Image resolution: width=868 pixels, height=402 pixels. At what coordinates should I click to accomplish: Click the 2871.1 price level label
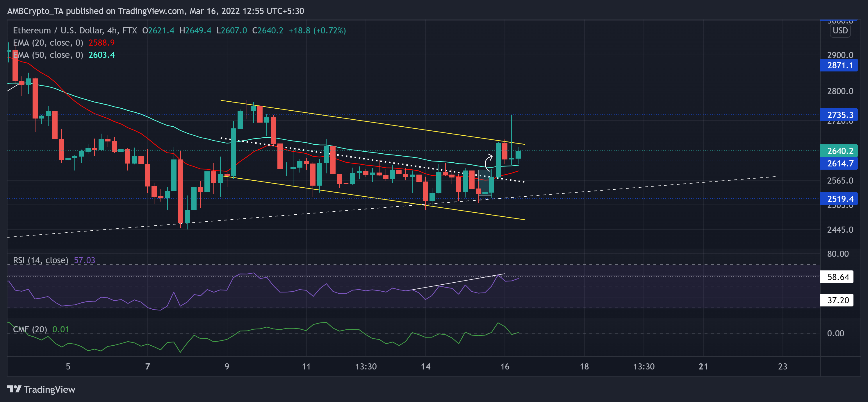point(839,65)
